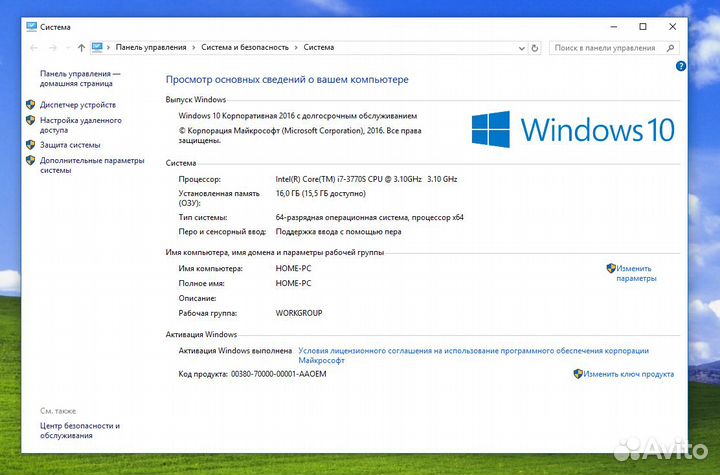Screen dimensions: 720x475
Task: Click the forward navigation arrow
Action: [x=53, y=48]
